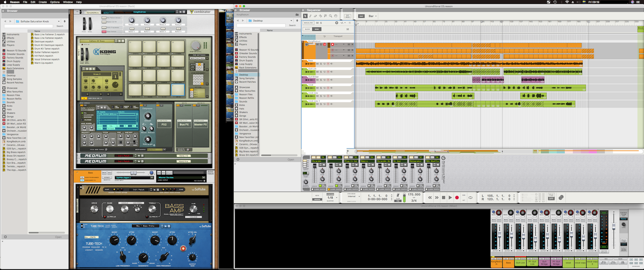Toggle MANUAL REC button

[x=308, y=23]
